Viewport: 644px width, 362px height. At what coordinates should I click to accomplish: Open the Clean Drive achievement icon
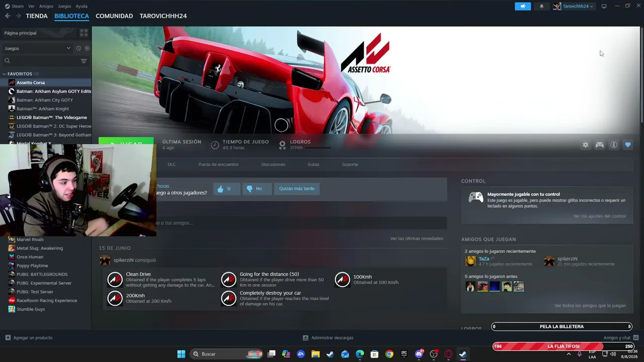click(x=115, y=280)
